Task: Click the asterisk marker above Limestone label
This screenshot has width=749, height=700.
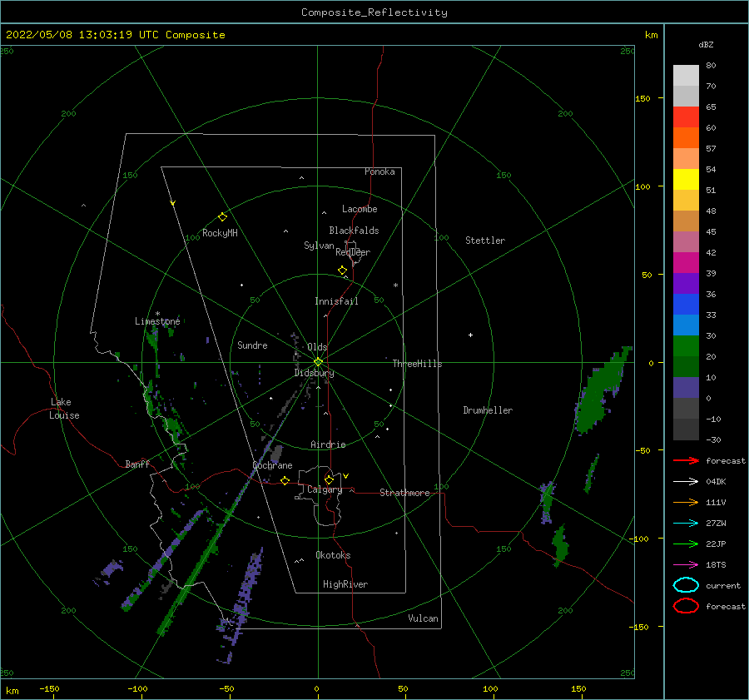Action: pyautogui.click(x=157, y=314)
